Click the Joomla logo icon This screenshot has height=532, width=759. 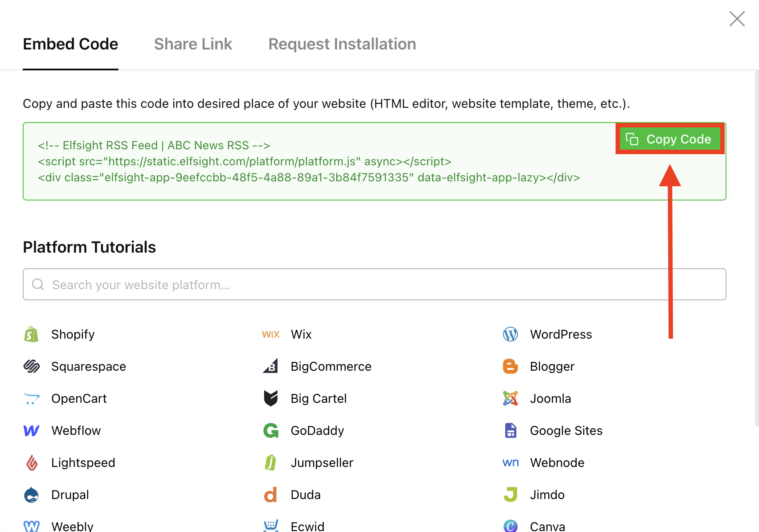(x=510, y=398)
